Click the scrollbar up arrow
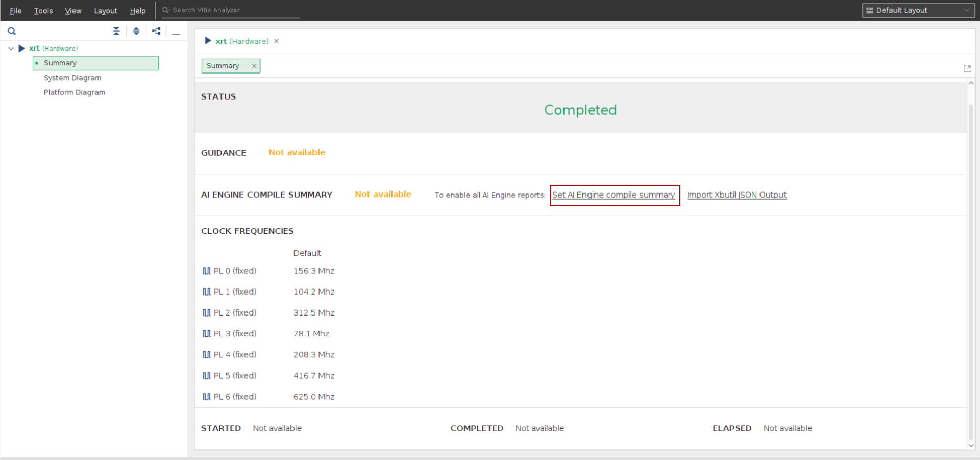980x460 pixels. click(971, 83)
